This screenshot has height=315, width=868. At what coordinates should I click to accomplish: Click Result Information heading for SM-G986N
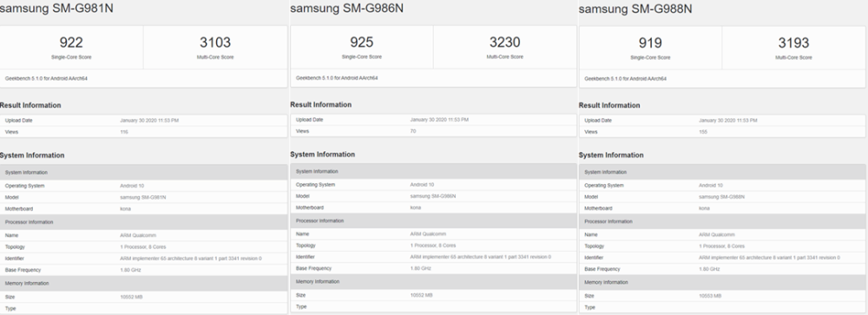[320, 105]
